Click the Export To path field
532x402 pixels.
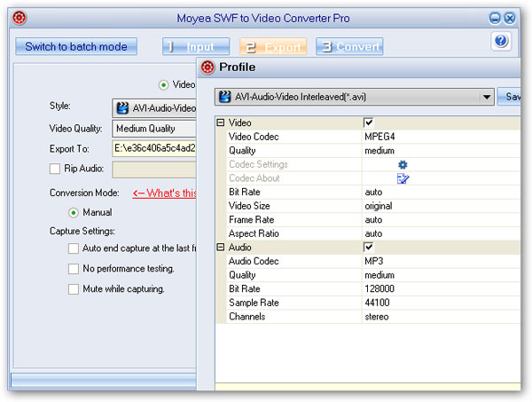point(154,149)
